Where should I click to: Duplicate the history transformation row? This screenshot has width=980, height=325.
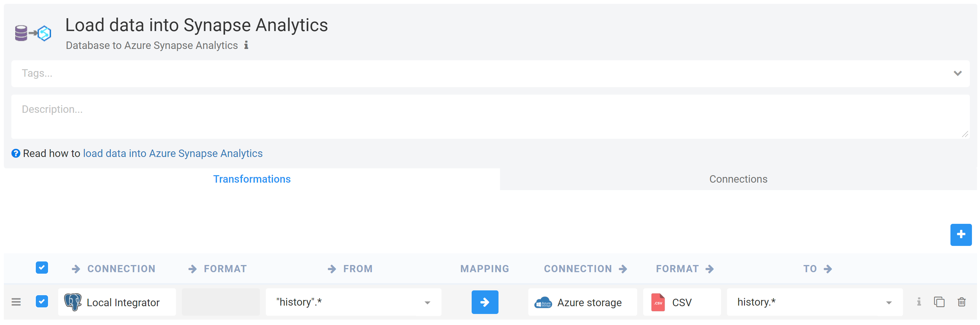click(939, 302)
